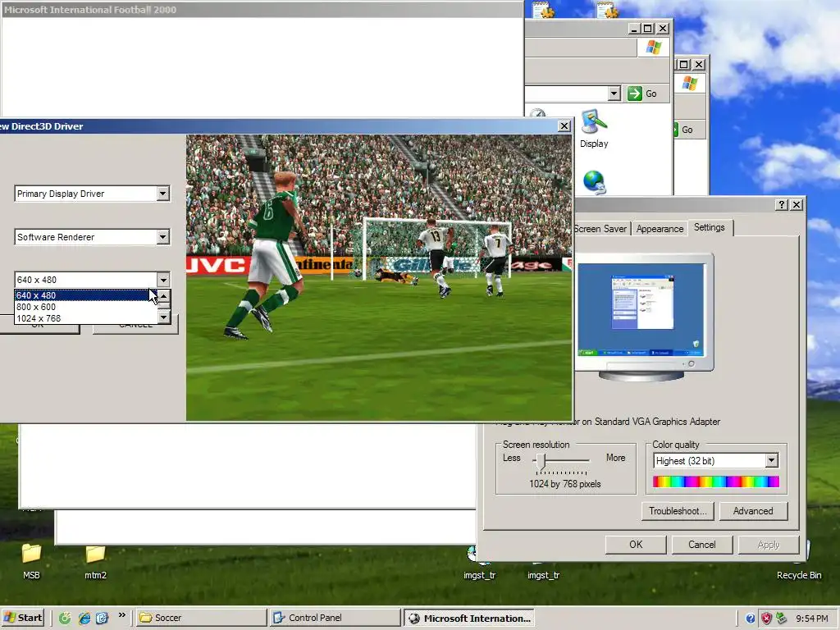Screen dimensions: 840x630
Task: Click the green Go arrow button
Action: pos(635,94)
